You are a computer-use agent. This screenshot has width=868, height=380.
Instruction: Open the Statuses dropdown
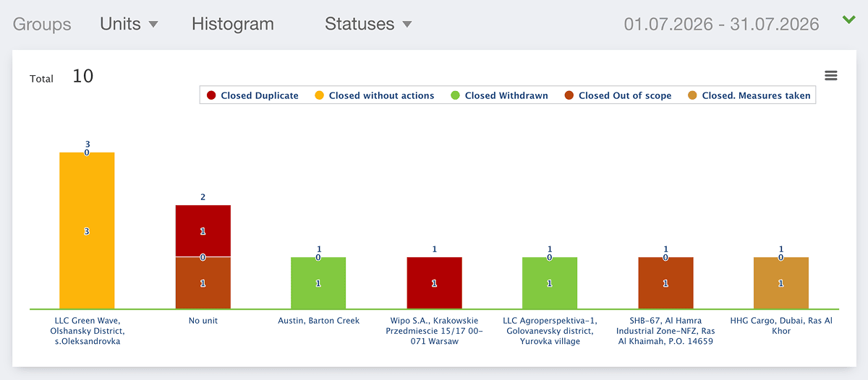click(x=368, y=24)
